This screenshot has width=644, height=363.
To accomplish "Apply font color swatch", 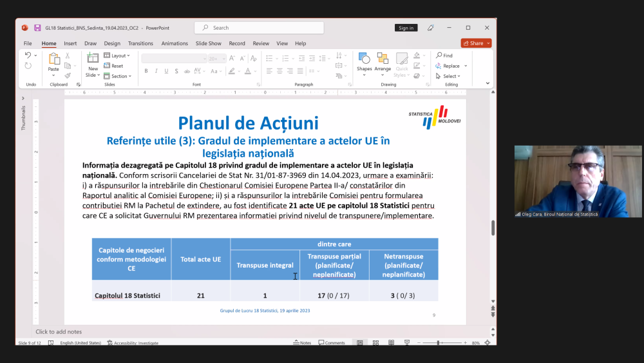I will click(248, 71).
